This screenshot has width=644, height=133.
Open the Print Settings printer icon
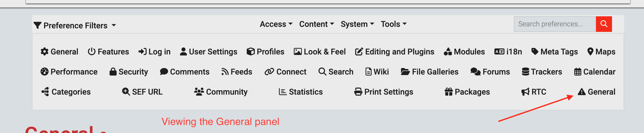[x=358, y=92]
